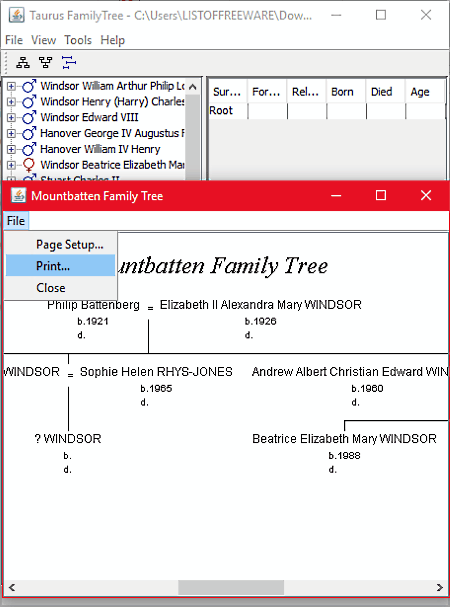450x607 pixels.
Task: Click the descendants tree chart toolbar icon
Action: [x=23, y=62]
